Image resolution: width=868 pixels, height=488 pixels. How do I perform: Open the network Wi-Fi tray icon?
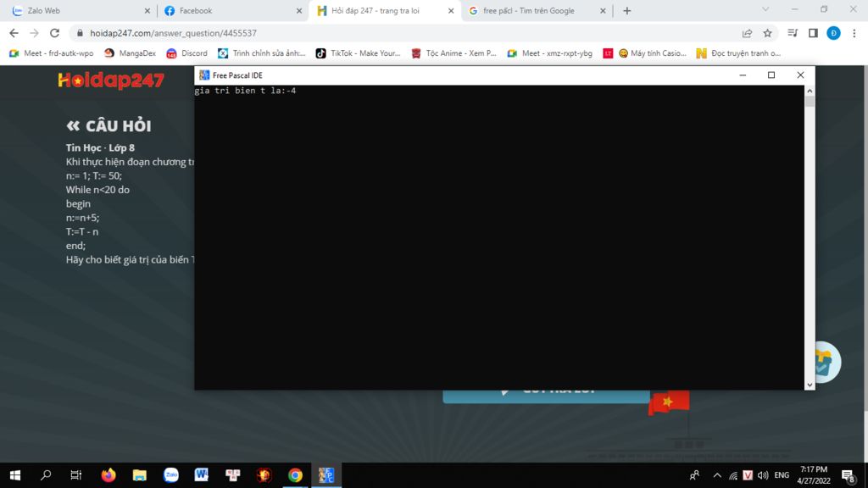(733, 475)
